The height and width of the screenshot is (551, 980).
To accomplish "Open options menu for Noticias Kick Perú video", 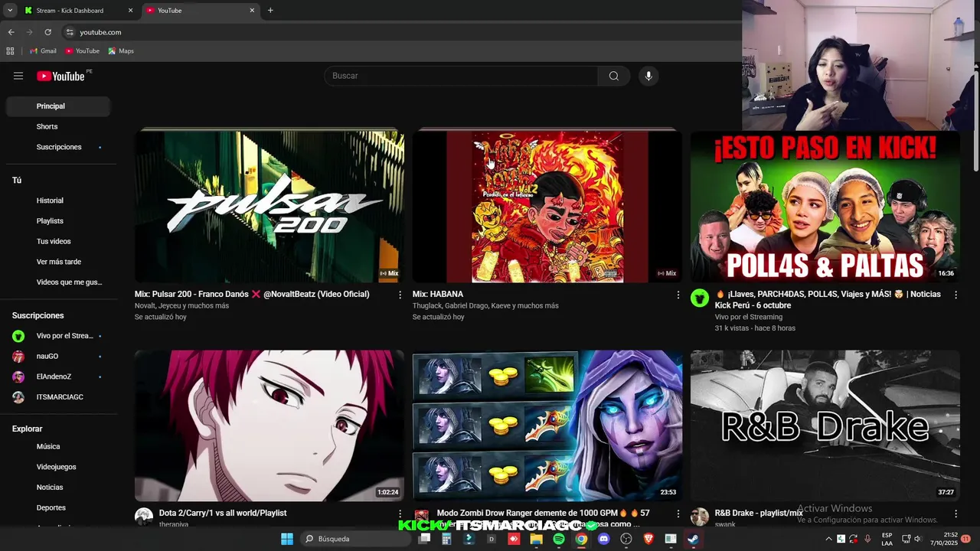I will 955,295.
